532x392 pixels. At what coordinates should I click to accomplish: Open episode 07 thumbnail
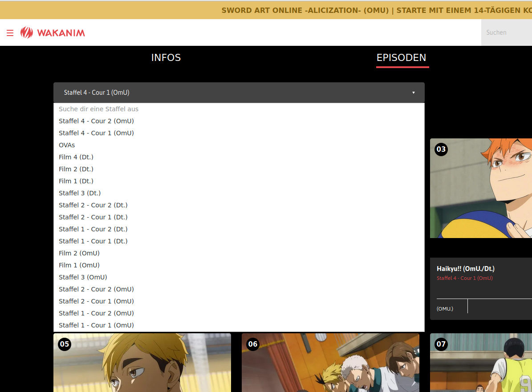click(x=481, y=363)
